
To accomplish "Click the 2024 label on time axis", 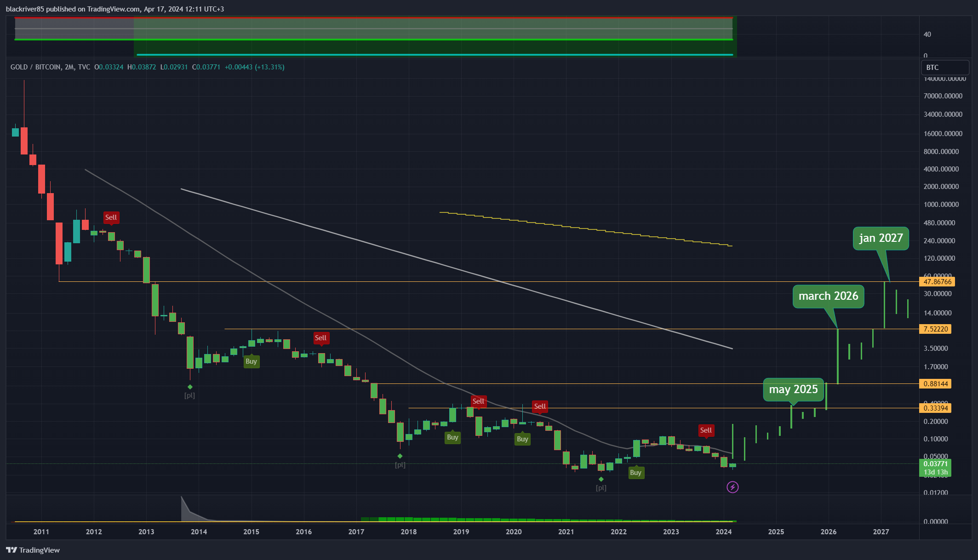I will 724,532.
